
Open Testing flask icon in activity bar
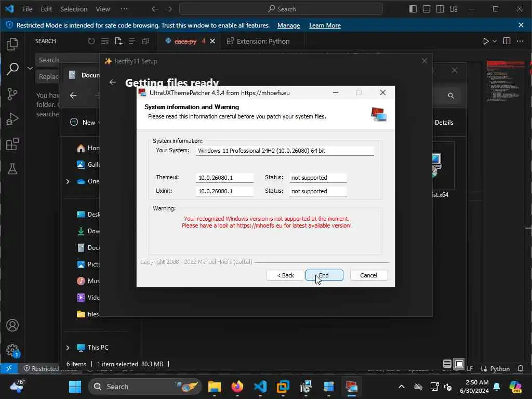pos(12,169)
